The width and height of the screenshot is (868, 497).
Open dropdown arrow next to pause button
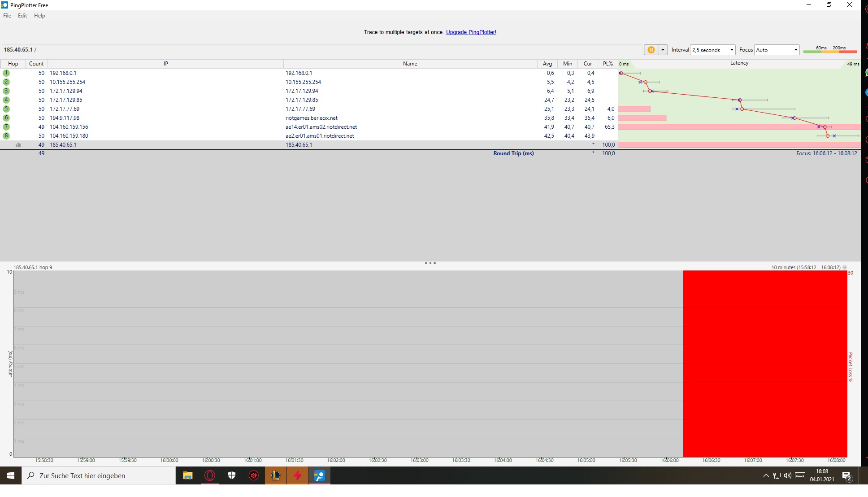663,50
